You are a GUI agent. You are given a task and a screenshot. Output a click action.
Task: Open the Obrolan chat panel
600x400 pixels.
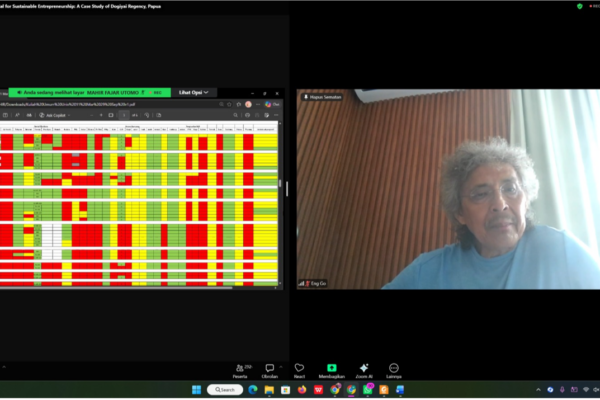pyautogui.click(x=269, y=371)
